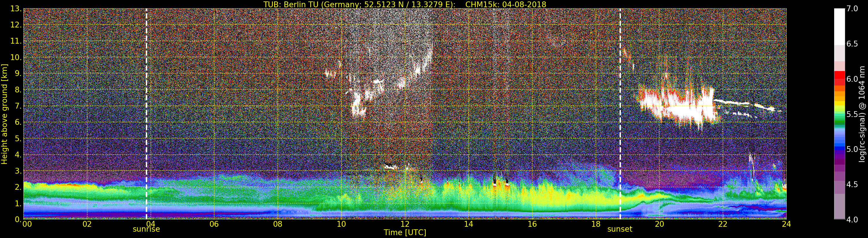Click the colorbar value '5.0'
Image resolution: width=868 pixels, height=238 pixels.
coord(852,149)
